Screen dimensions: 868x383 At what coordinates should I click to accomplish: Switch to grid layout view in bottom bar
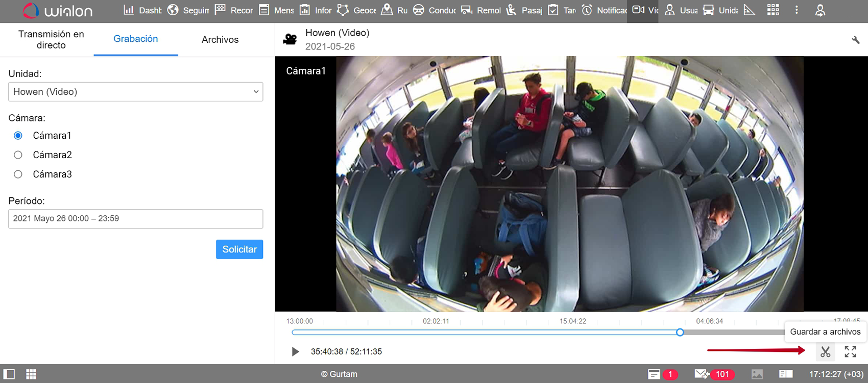click(x=31, y=374)
